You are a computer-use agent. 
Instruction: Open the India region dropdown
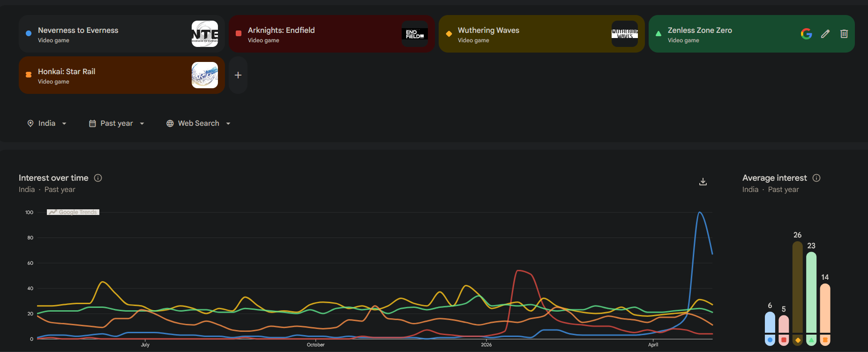pos(47,123)
